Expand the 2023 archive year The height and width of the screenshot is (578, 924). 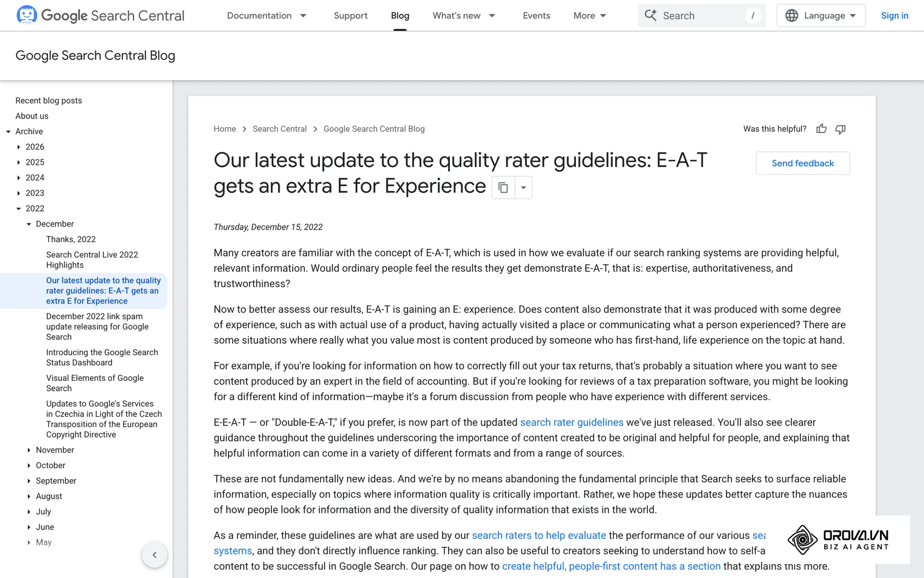pyautogui.click(x=19, y=193)
